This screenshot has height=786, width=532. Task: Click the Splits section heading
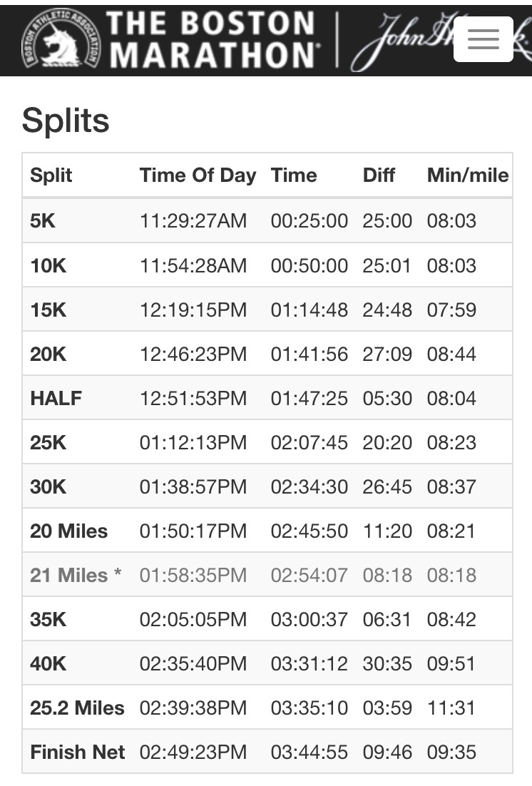(x=66, y=120)
